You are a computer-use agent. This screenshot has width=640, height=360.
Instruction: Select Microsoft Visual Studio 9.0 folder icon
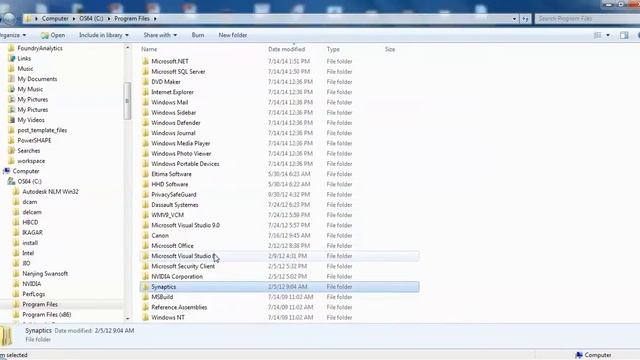point(145,225)
